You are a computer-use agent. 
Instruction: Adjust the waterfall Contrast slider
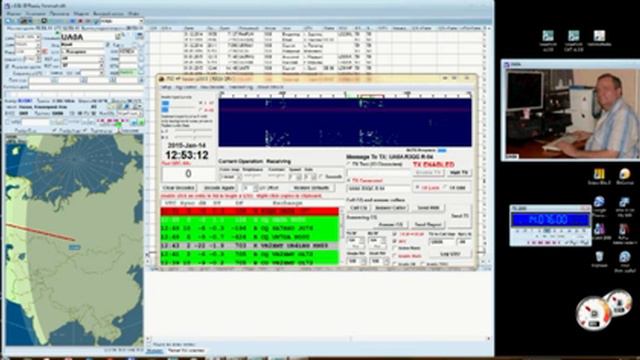click(276, 176)
